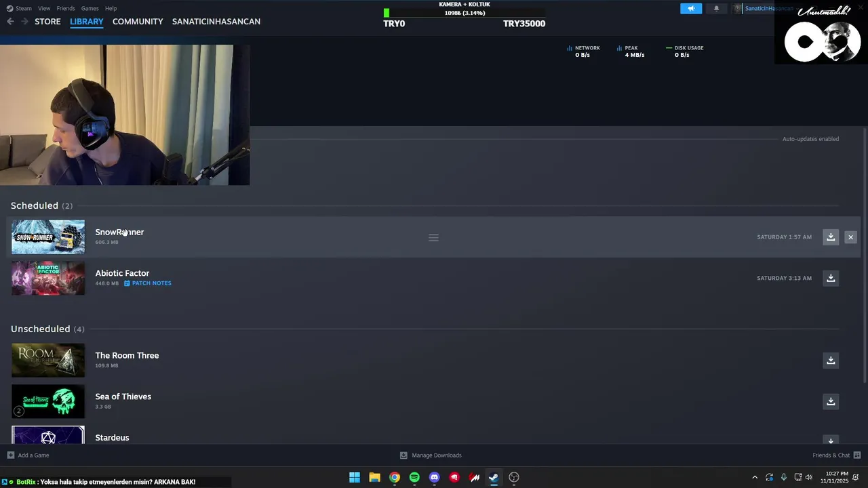Click the downloads page scrollbar
The image size is (868, 488).
(865, 254)
